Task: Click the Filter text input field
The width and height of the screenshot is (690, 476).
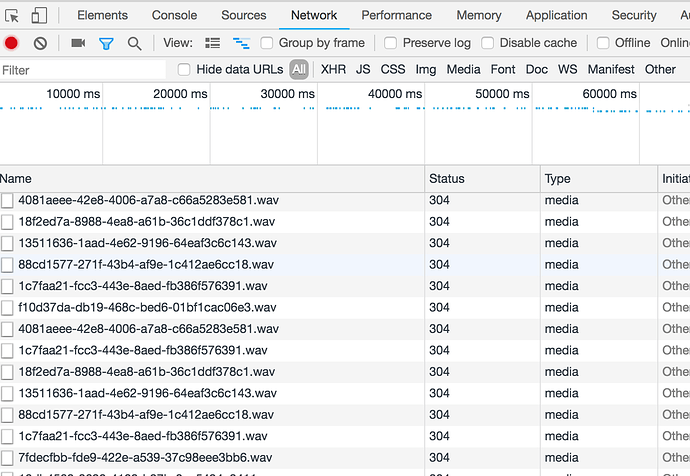Action: [x=80, y=70]
